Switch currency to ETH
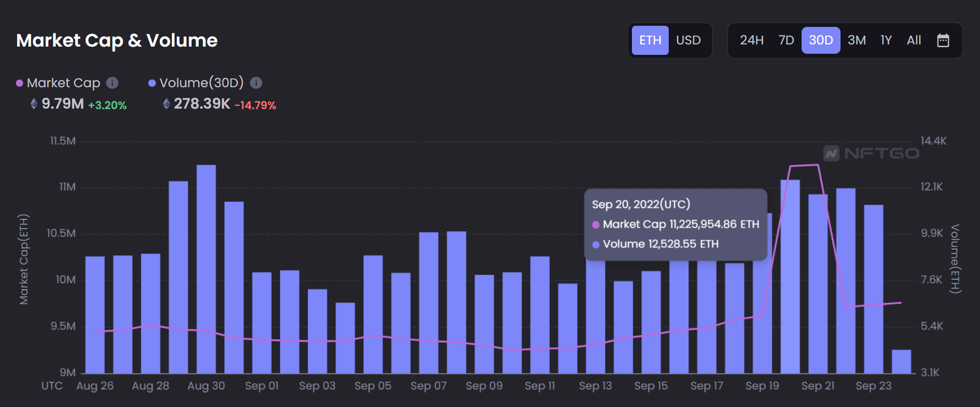Image resolution: width=980 pixels, height=407 pixels. pos(650,40)
